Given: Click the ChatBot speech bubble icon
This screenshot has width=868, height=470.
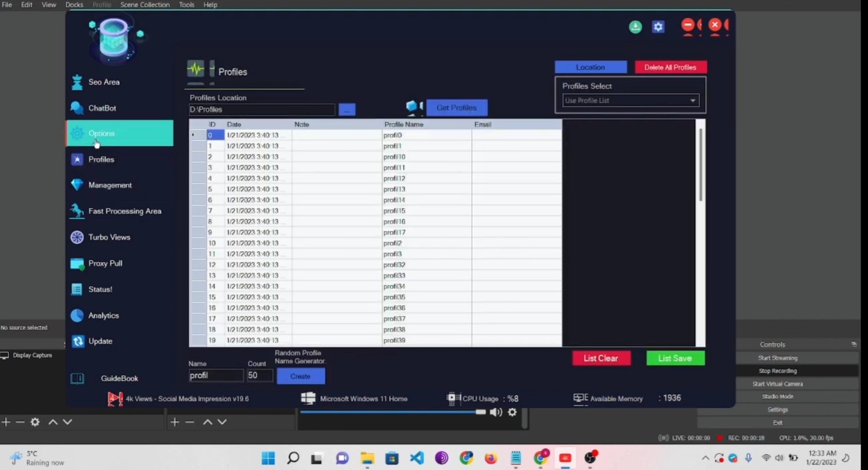Looking at the screenshot, I should 77,108.
